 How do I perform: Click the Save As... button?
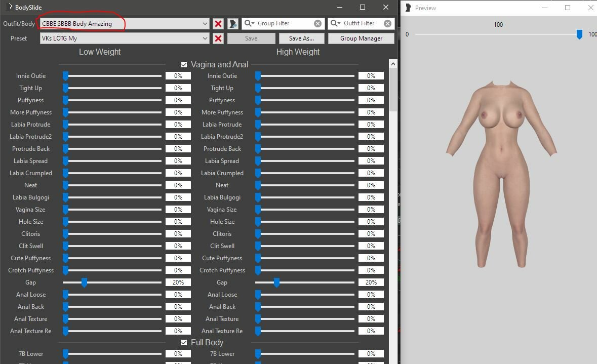click(301, 38)
